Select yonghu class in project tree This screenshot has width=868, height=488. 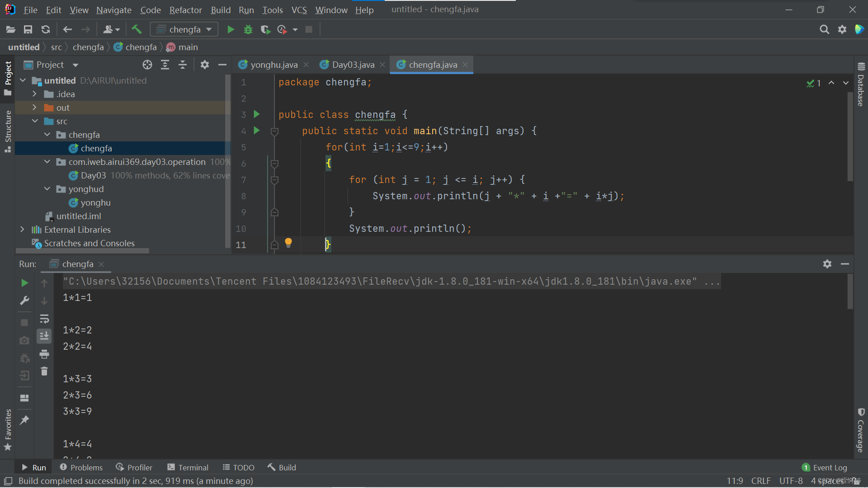coord(95,202)
